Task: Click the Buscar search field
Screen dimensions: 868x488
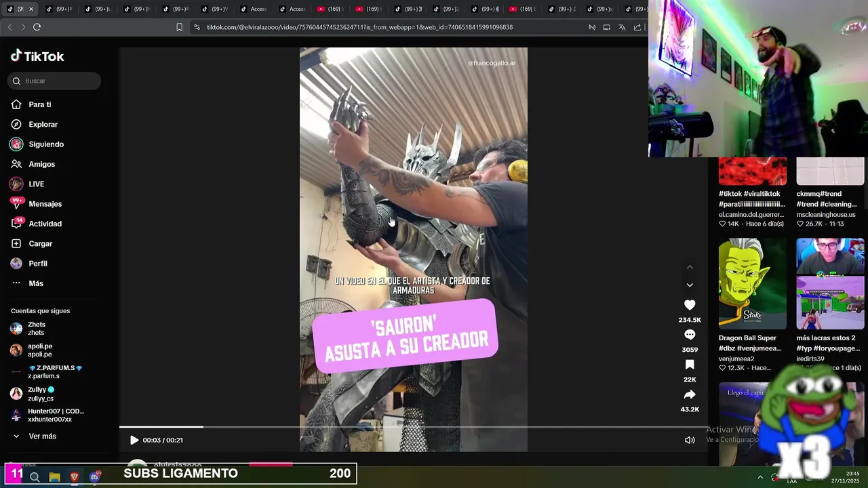Action: coord(54,81)
